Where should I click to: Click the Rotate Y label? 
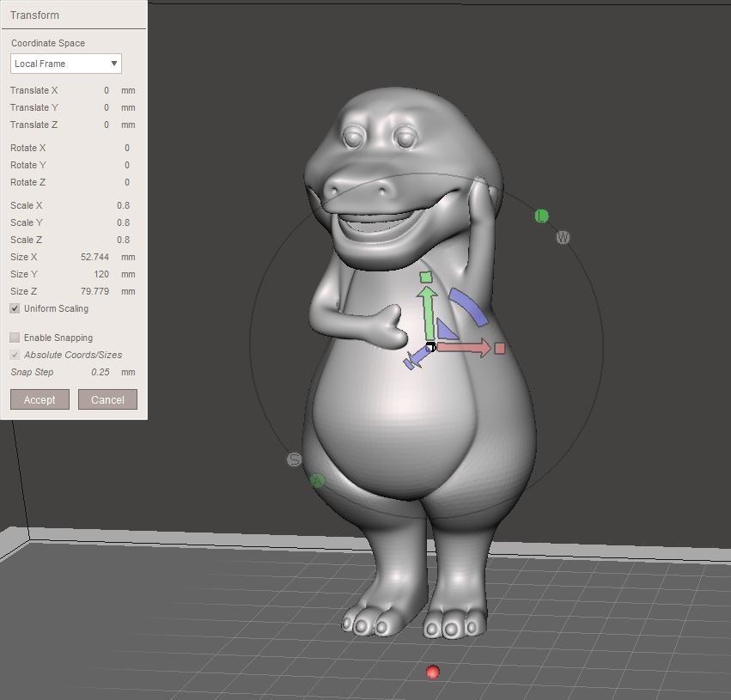[28, 165]
